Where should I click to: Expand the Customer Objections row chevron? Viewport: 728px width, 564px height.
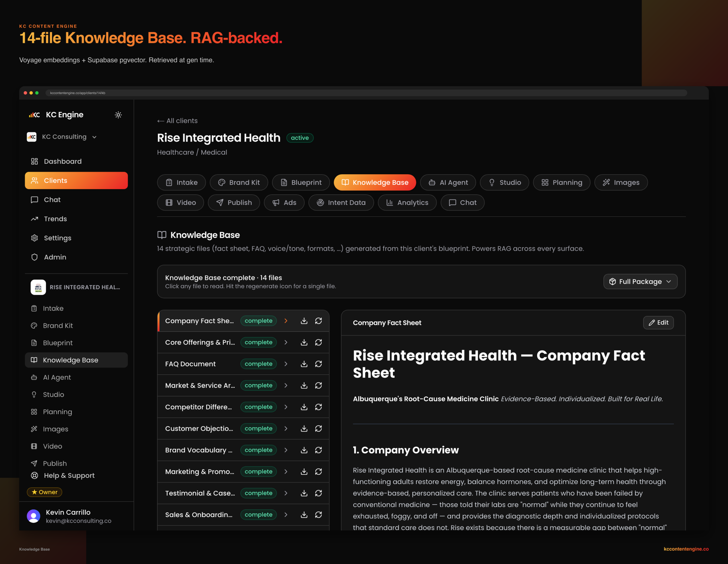coord(286,428)
